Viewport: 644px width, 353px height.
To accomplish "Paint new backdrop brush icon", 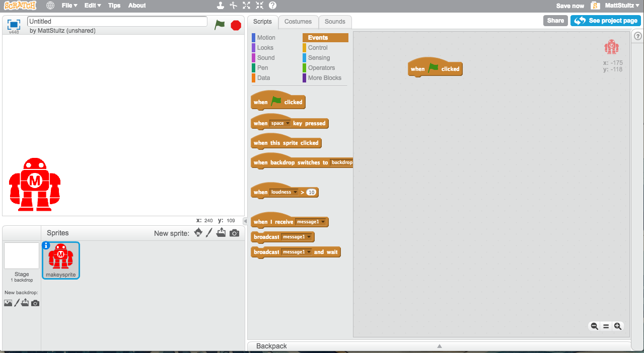I will click(17, 303).
